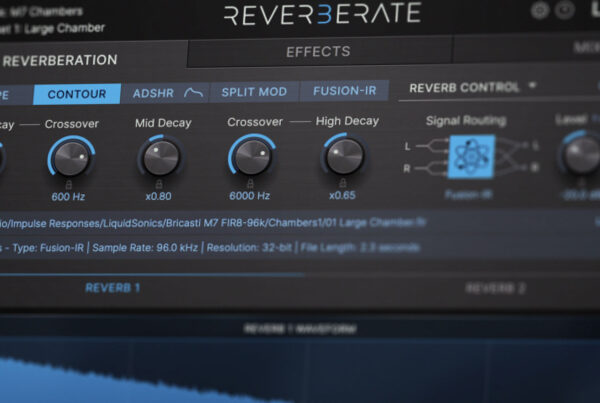Click the 600 Hz crossover knob
600x403 pixels.
pos(71,158)
